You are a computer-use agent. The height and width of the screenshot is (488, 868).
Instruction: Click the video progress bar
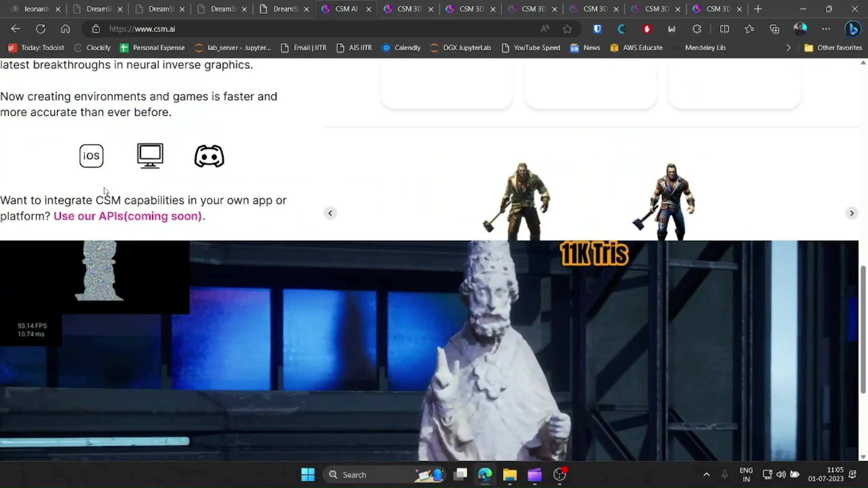(95, 441)
